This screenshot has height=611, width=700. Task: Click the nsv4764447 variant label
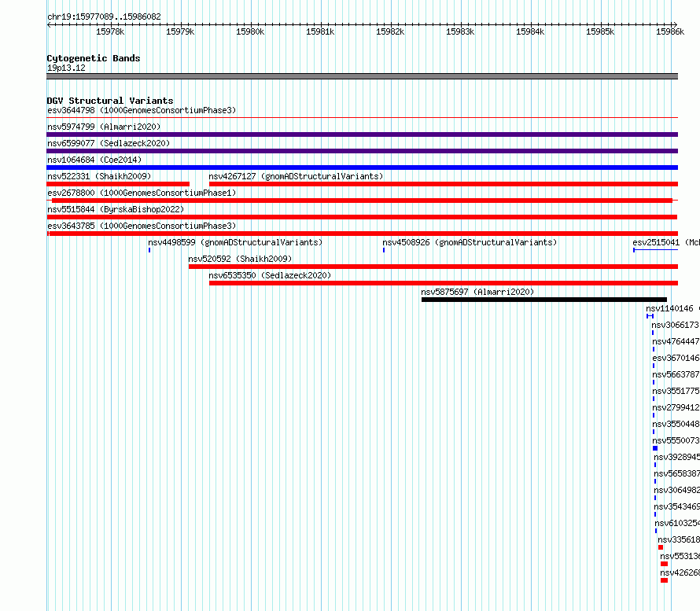point(676,341)
